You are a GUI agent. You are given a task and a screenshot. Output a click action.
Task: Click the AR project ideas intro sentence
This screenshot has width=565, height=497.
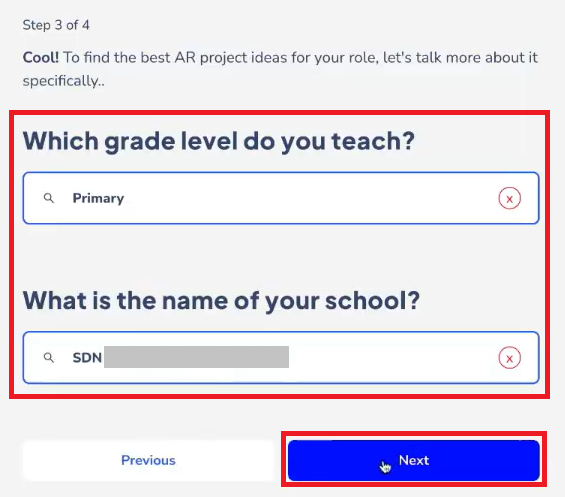pyautogui.click(x=280, y=69)
